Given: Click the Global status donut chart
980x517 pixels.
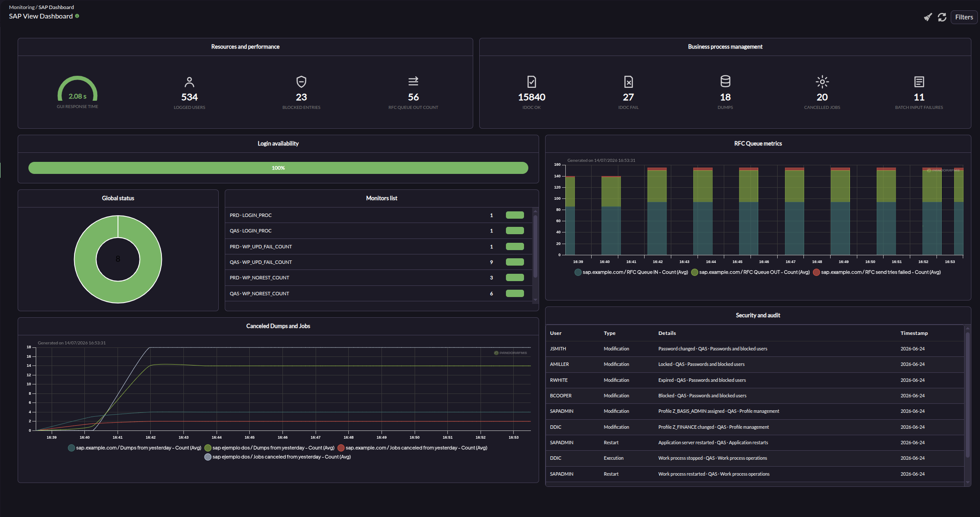Looking at the screenshot, I should point(118,259).
